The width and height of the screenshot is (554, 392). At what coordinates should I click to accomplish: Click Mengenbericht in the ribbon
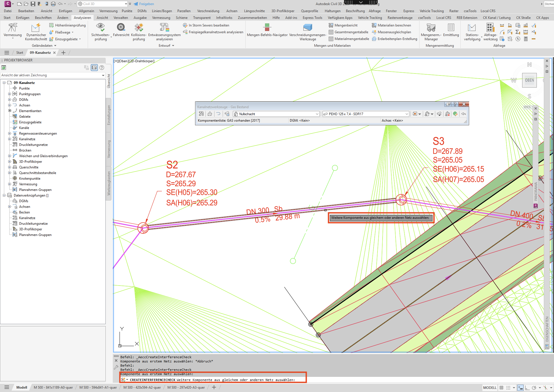[343, 25]
